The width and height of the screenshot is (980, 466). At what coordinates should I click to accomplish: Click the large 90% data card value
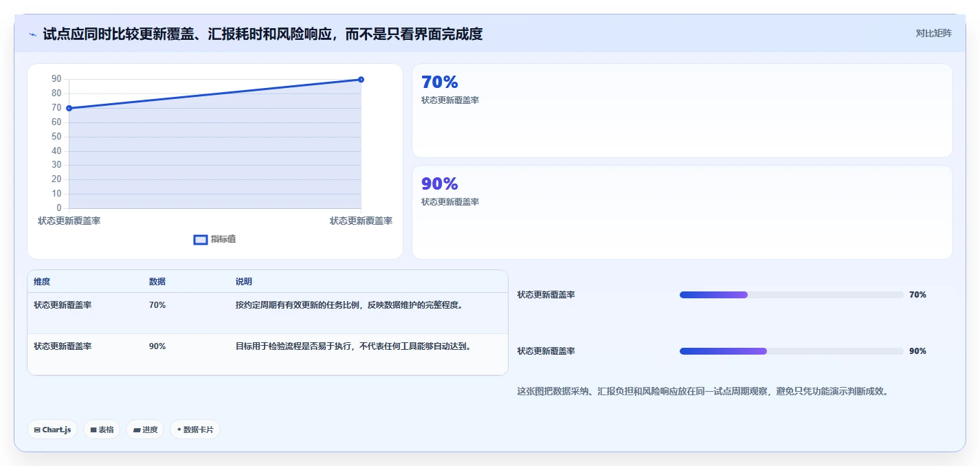point(440,184)
